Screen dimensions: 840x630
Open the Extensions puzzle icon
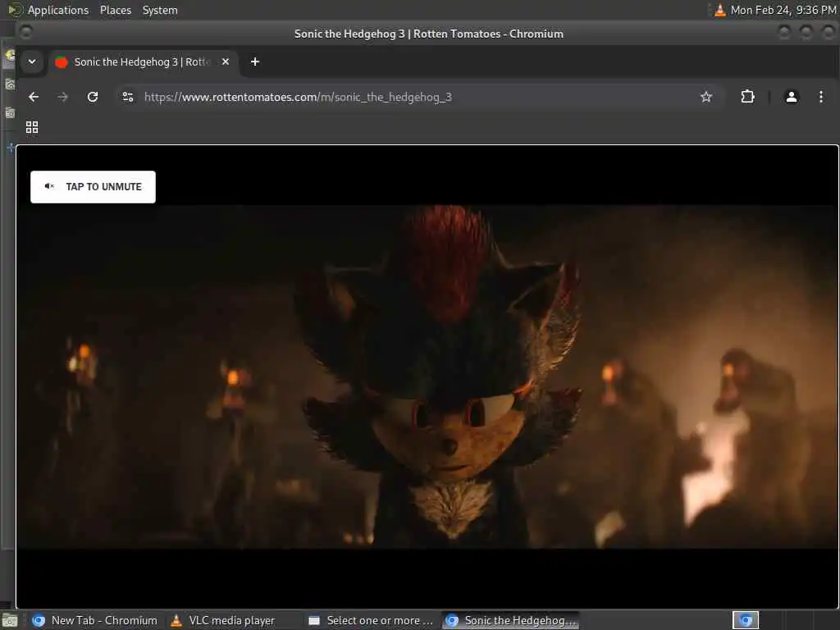747,97
